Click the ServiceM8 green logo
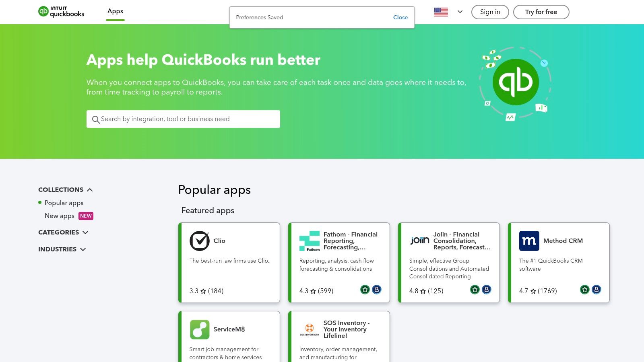The height and width of the screenshot is (362, 644). pyautogui.click(x=200, y=329)
